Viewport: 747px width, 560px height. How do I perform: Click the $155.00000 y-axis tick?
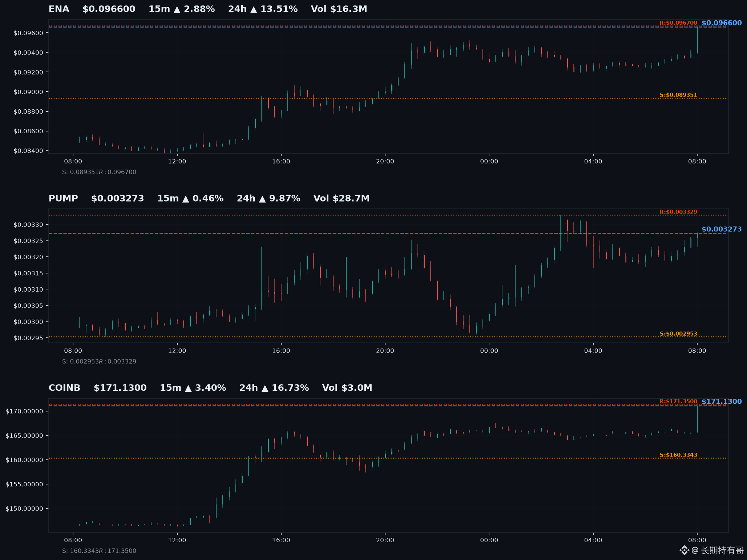(24, 484)
